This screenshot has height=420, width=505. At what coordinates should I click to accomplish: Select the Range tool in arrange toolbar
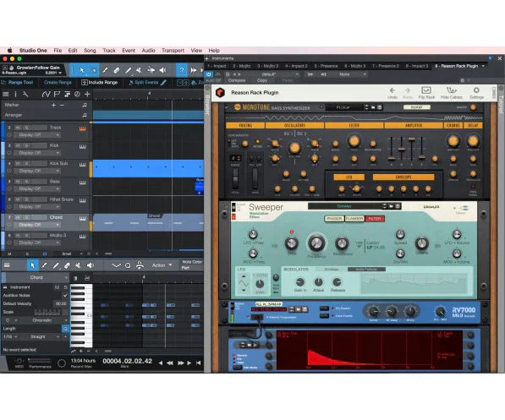(93, 70)
